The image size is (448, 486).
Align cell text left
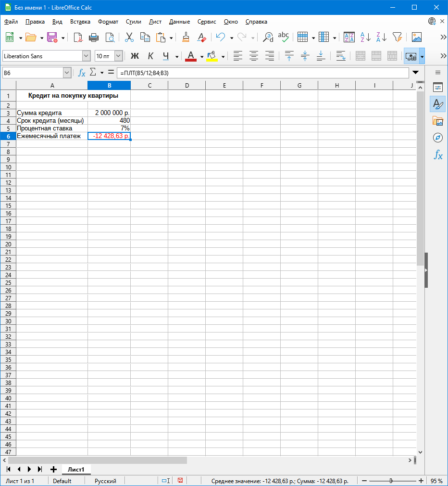[238, 56]
